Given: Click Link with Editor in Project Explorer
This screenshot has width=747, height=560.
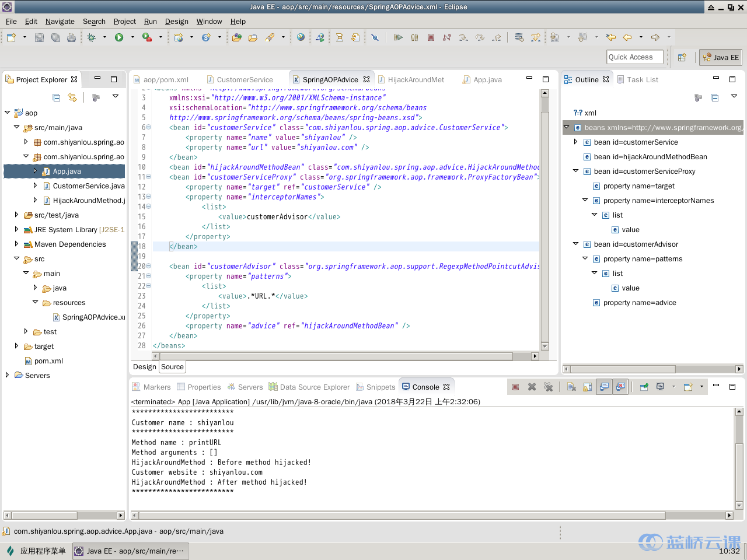Looking at the screenshot, I should click(x=72, y=97).
